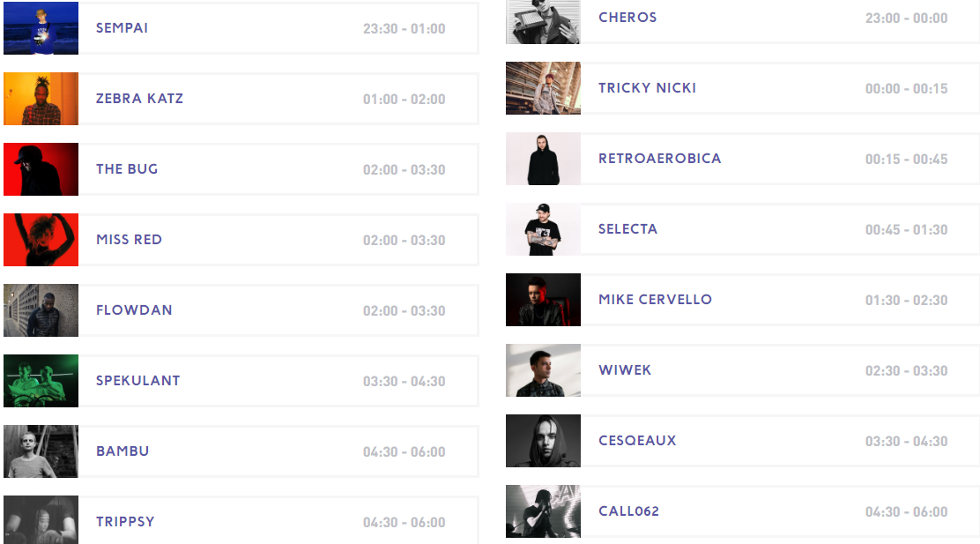Screen dimensions: 980x544
Task: Click the SEMPAI artist thumbnail photo
Action: 41,28
